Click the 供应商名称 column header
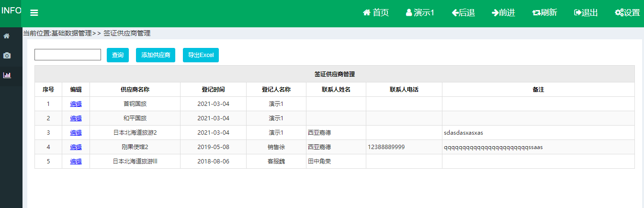The image size is (644, 208). [135, 90]
